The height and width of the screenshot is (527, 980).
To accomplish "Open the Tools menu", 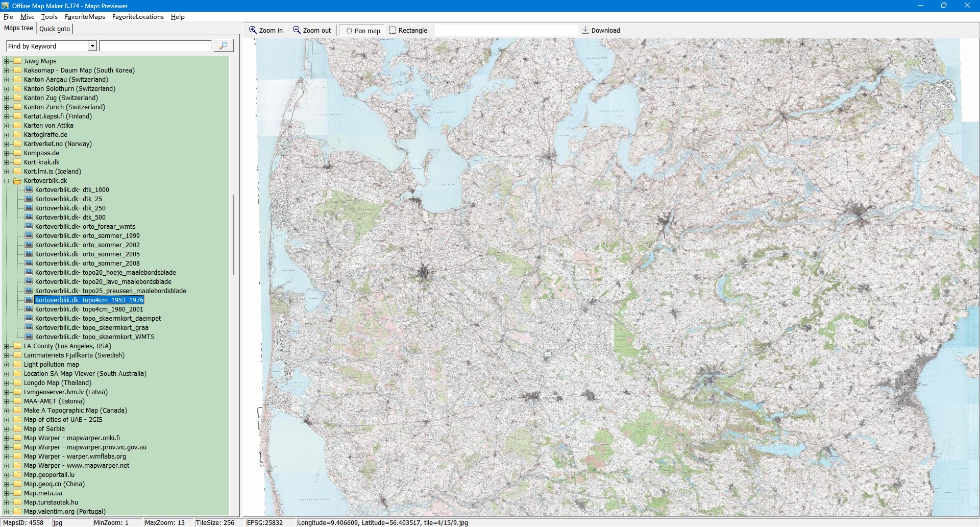I will click(49, 17).
